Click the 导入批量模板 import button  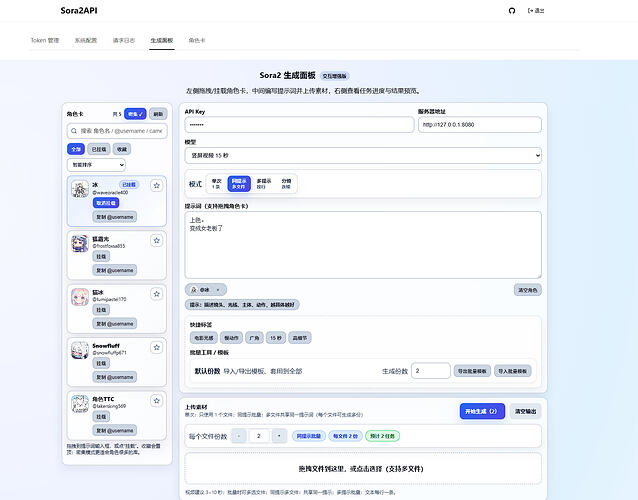[x=513, y=371]
